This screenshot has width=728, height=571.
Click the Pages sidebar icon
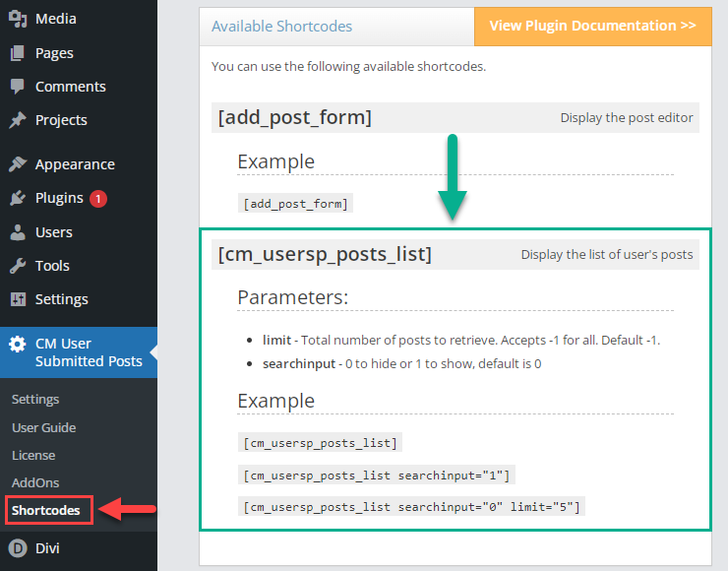(x=17, y=53)
